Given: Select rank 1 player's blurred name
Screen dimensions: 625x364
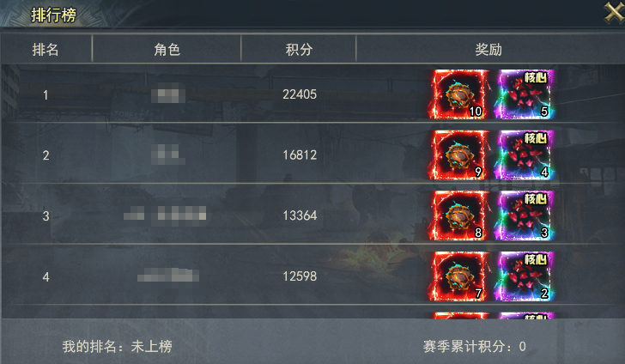Looking at the screenshot, I should [168, 95].
